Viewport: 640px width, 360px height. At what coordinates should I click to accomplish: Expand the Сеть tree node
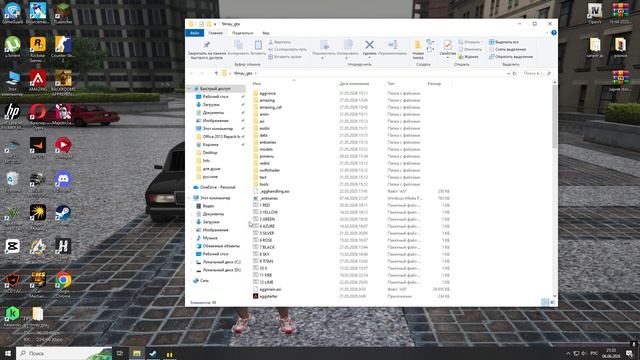(x=189, y=281)
